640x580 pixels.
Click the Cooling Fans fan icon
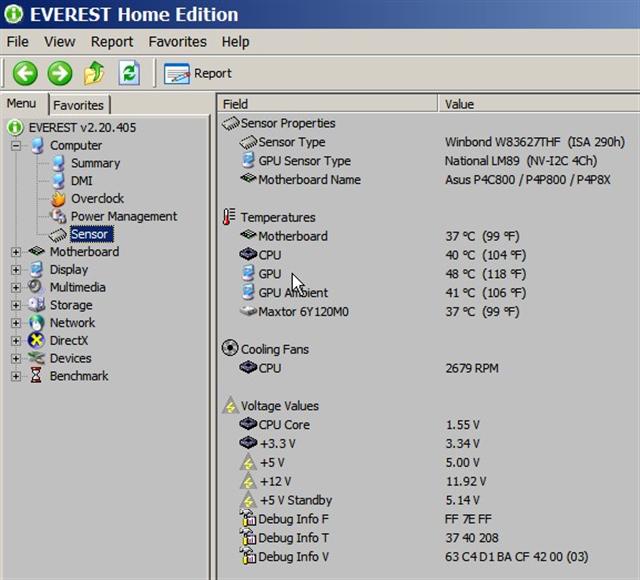230,349
